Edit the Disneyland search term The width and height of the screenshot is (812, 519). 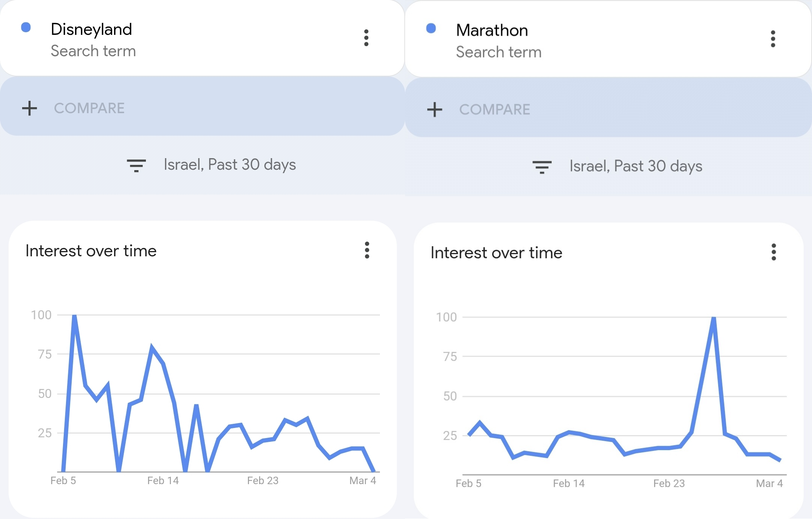click(x=92, y=30)
